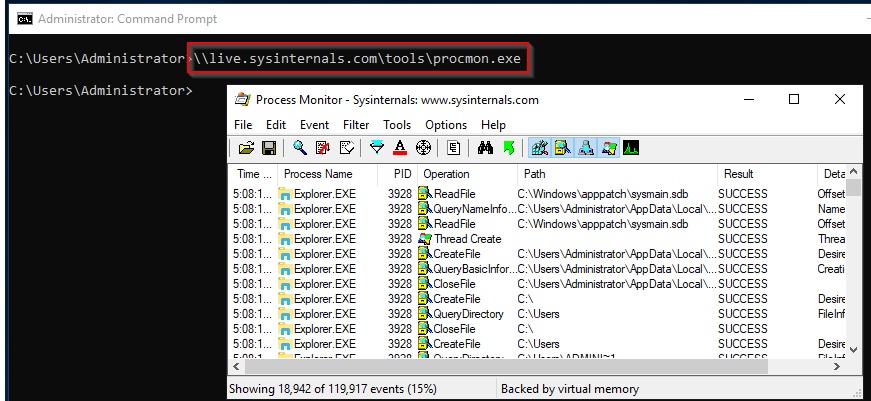
Task: Open the Help menu
Action: point(493,125)
